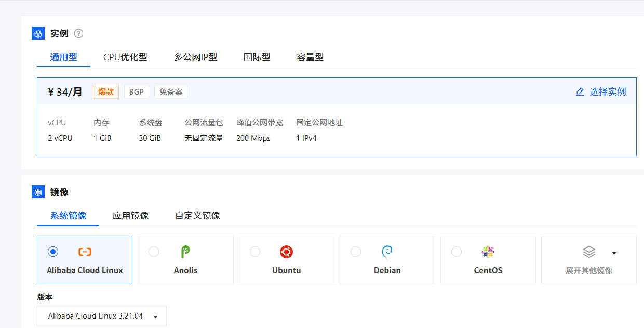This screenshot has width=644, height=328.
Task: Click the 固定公网地址 column label
Action: click(x=319, y=123)
